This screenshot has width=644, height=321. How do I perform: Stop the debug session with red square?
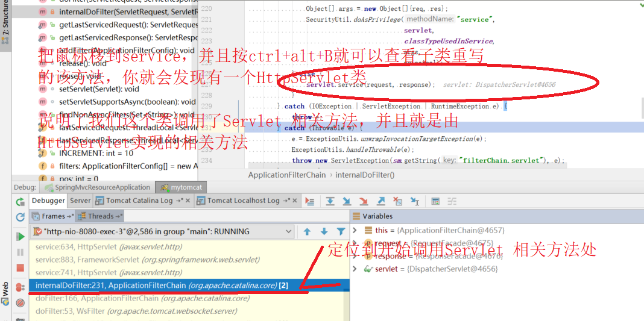(20, 268)
